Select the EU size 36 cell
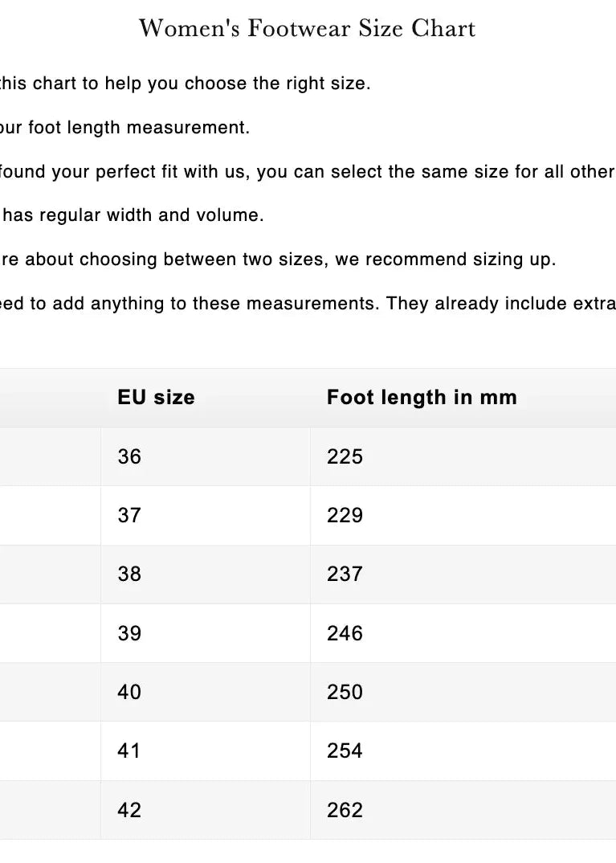616x863 pixels. [x=129, y=456]
